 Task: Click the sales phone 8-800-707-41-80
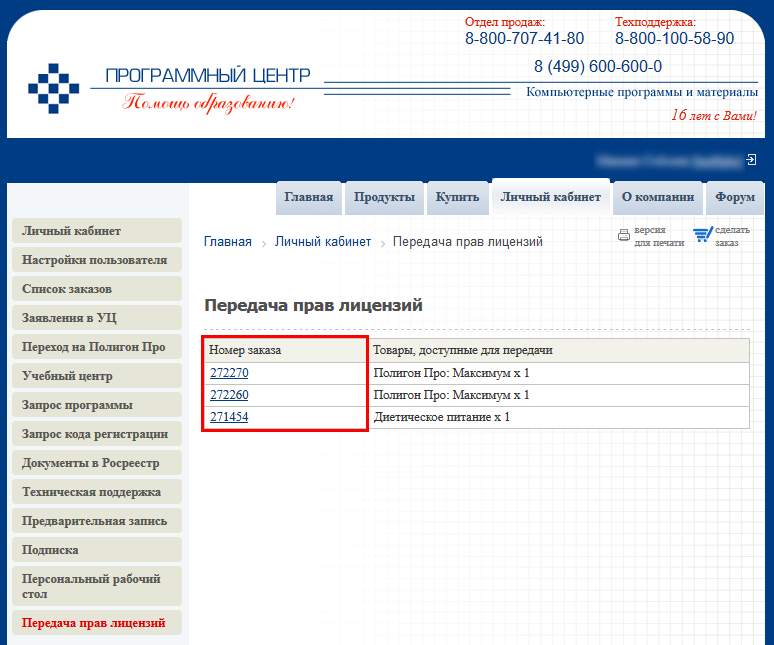coord(524,38)
